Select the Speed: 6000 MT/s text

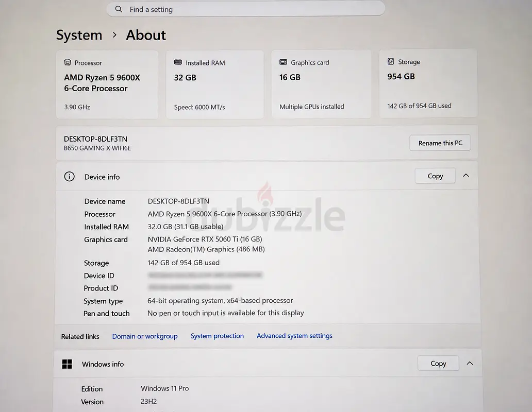coord(199,107)
